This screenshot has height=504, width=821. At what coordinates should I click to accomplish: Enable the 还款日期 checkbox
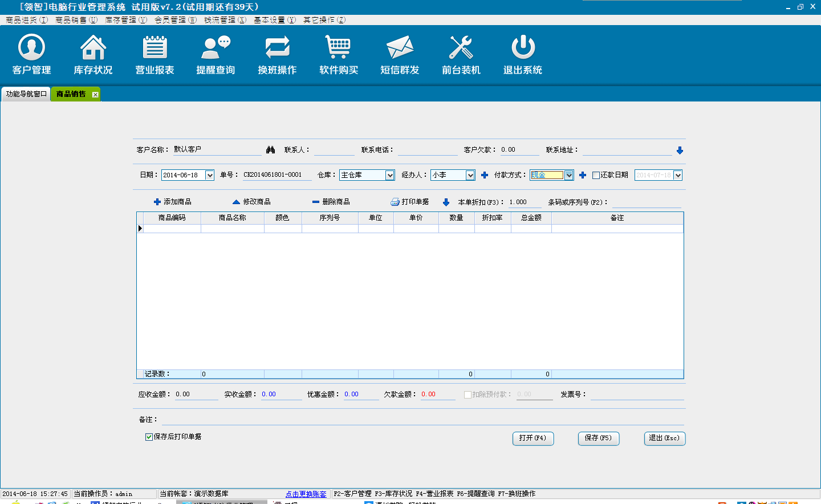(x=596, y=175)
